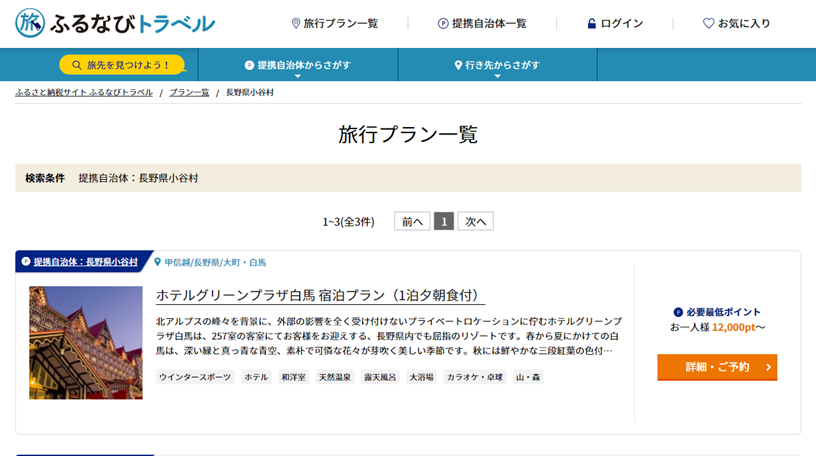Click breadcrumb text 長野県小谷村

[250, 93]
